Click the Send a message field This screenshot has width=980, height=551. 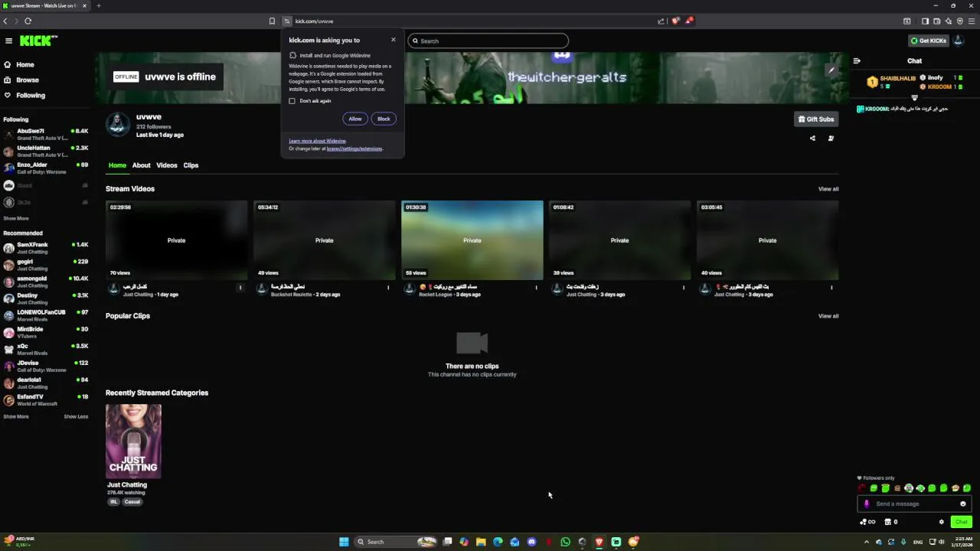[x=915, y=504]
